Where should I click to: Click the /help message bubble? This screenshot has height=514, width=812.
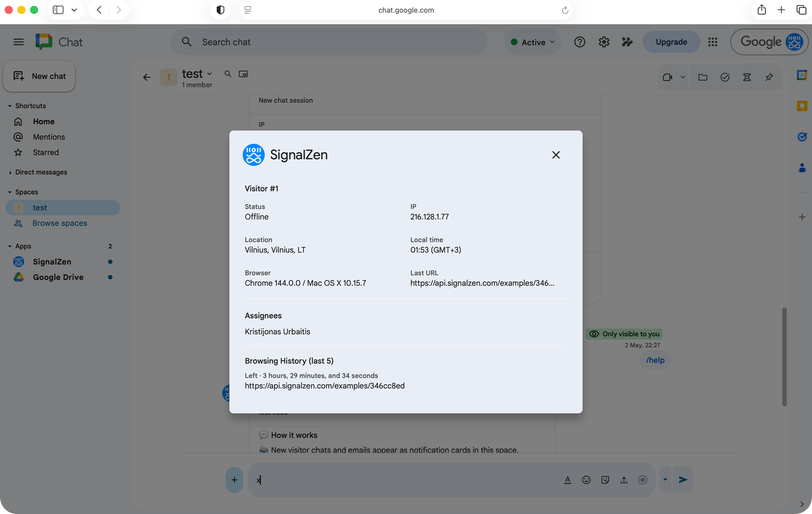click(x=655, y=360)
